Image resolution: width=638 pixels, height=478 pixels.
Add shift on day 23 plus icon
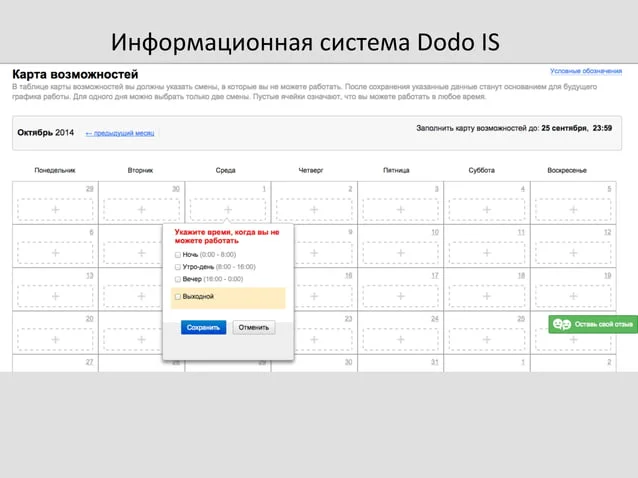pyautogui.click(x=314, y=340)
